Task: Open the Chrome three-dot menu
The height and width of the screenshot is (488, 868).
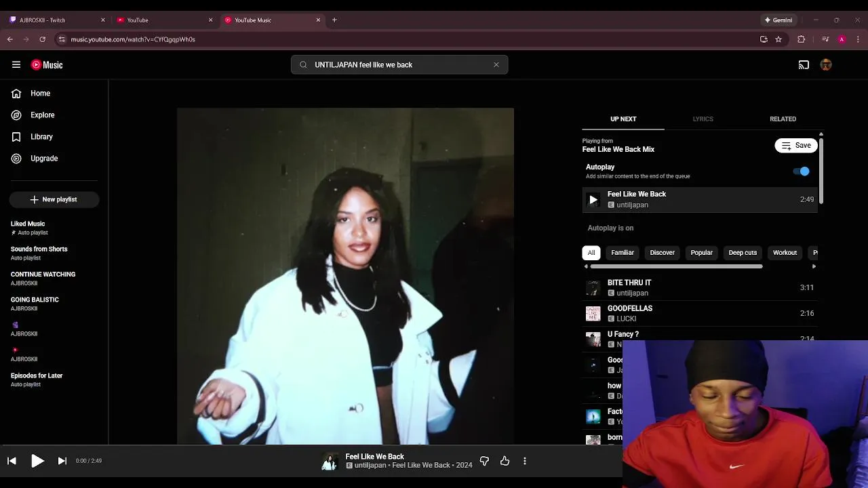Action: pos(858,39)
